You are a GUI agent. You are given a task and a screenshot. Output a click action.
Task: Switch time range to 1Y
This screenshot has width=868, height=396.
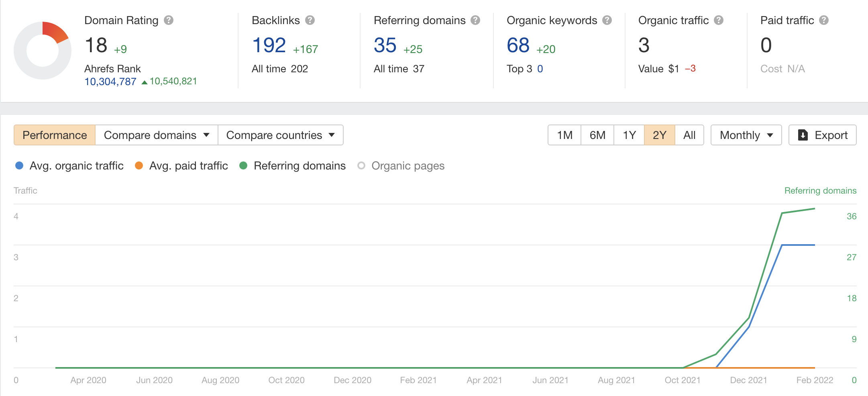point(629,135)
